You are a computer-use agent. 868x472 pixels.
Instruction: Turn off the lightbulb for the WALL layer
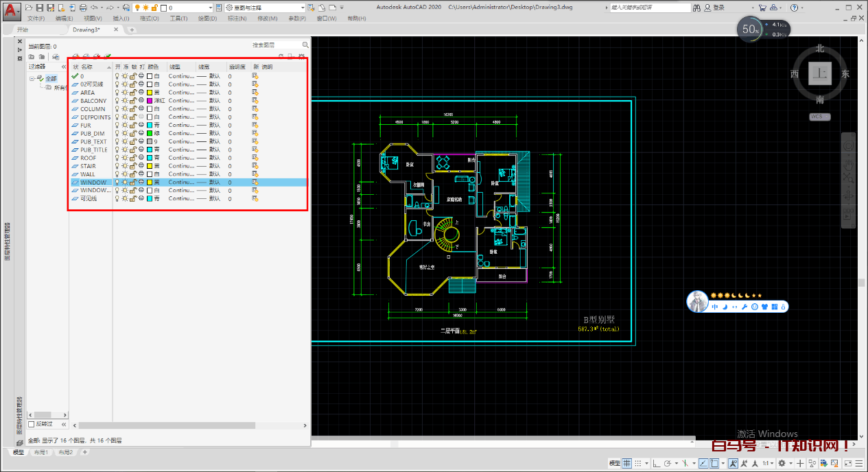click(x=116, y=174)
